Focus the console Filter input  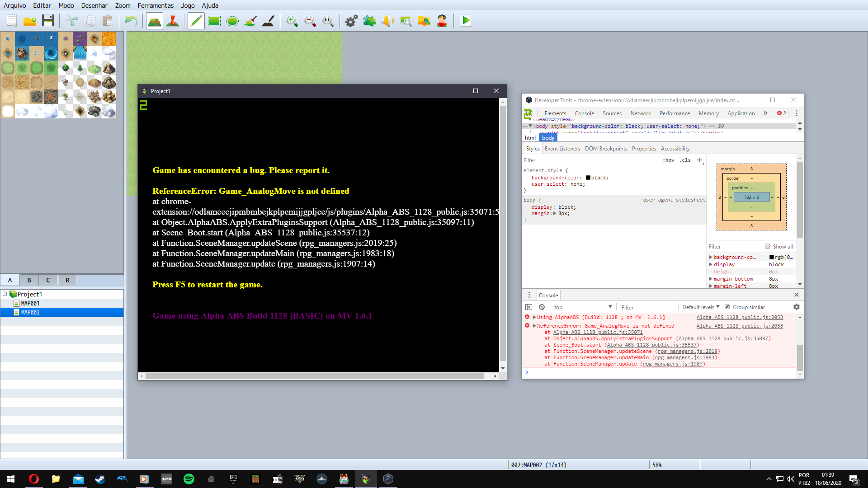(x=649, y=307)
